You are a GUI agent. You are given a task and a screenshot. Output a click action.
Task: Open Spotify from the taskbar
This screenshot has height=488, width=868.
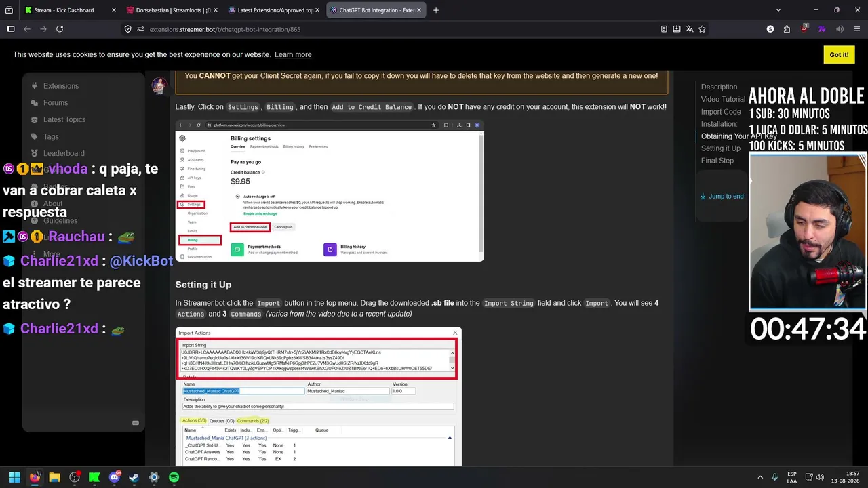[174, 477]
